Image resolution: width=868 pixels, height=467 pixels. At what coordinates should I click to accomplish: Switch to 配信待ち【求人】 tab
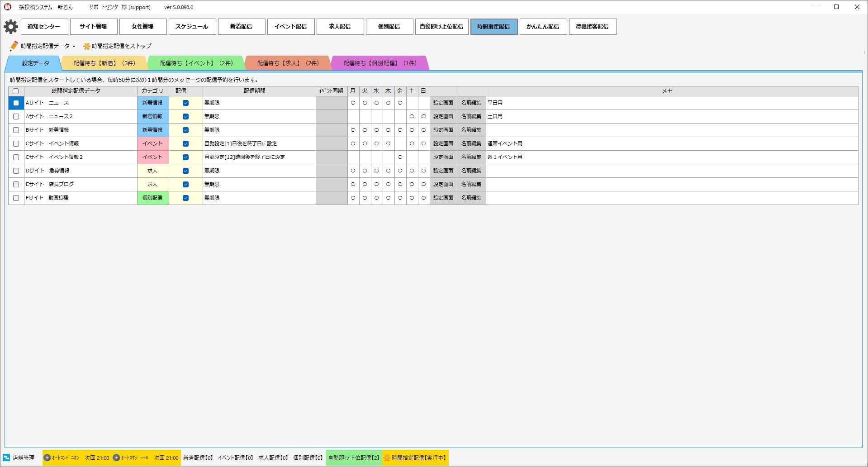[x=288, y=63]
